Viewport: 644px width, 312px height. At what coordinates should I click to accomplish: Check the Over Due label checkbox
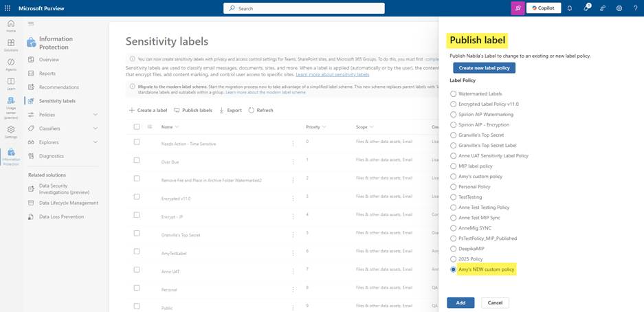137,160
